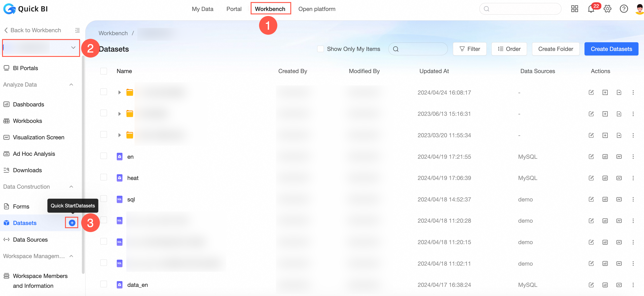Image resolution: width=644 pixels, height=296 pixels.
Task: Click the global search field
Action: [x=520, y=9]
